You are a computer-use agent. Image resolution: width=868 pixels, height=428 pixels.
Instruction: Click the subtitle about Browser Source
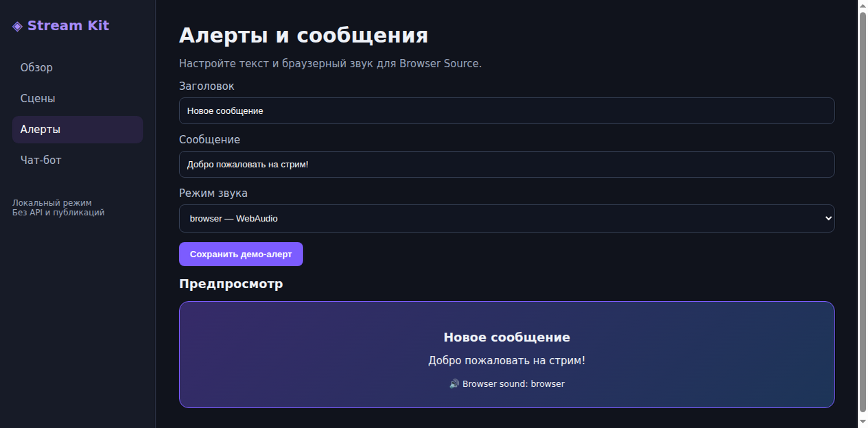[331, 64]
